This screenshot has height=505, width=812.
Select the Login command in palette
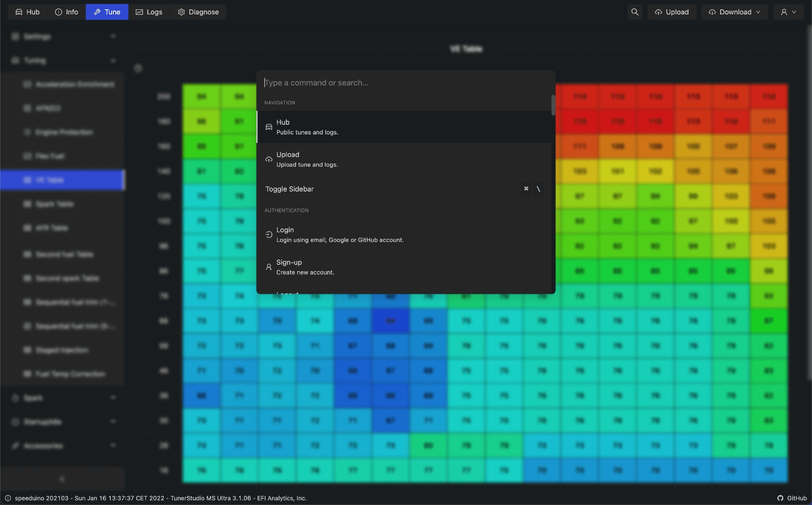click(x=404, y=235)
